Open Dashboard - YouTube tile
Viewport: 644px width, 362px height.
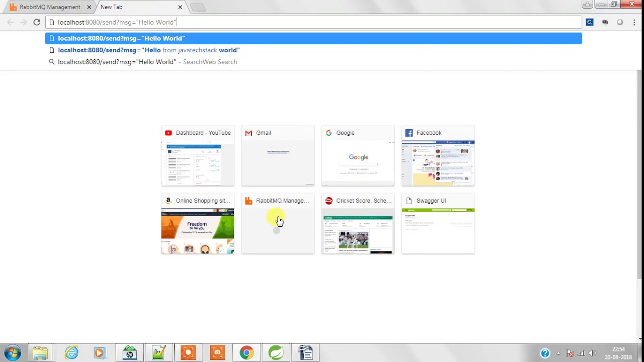[198, 156]
